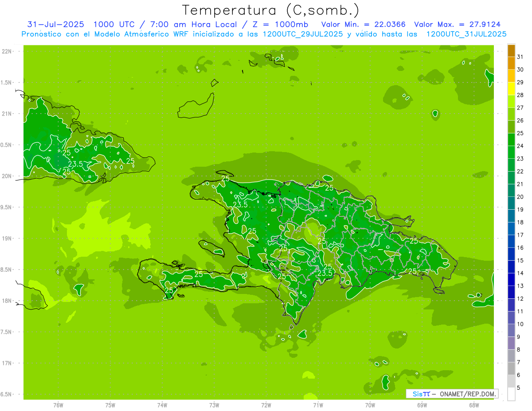Image resolution: width=532 pixels, height=411 pixels.
Task: Click the "22" value on the color legend
Action: (520, 171)
